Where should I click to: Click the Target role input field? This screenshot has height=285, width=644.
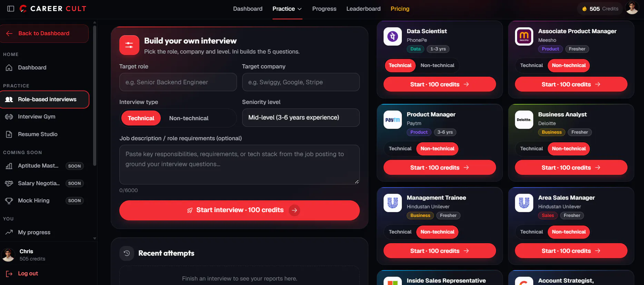tap(178, 82)
